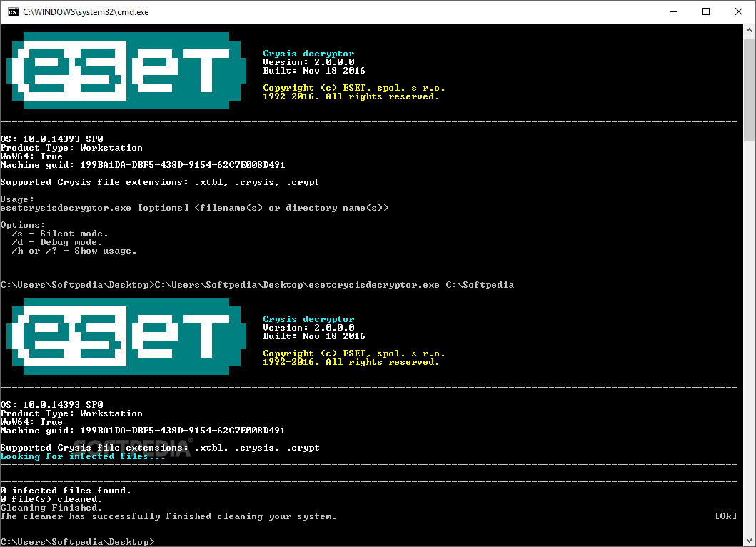Click the first 'Copyright (c) ESET, spol. s r.o.' line
This screenshot has width=756, height=547.
tap(354, 88)
